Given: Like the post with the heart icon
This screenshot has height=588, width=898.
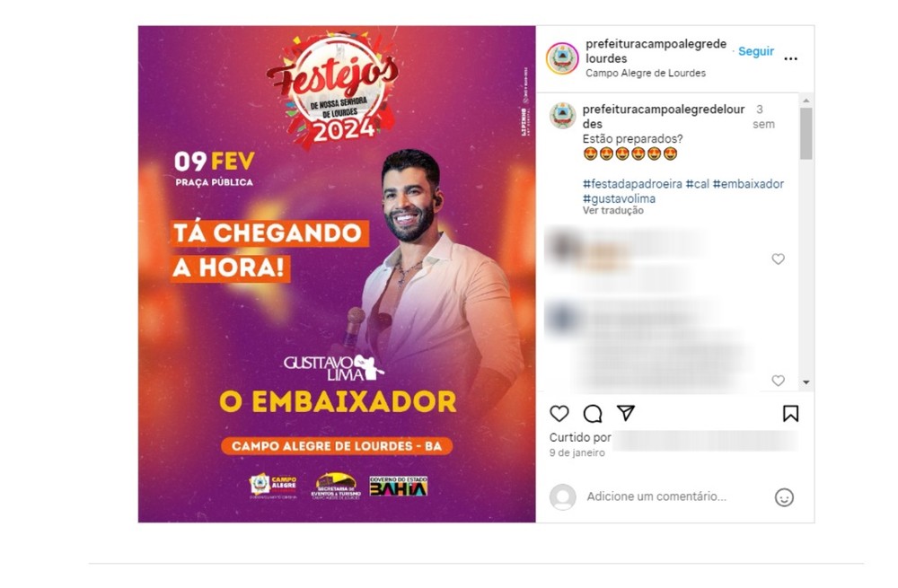Looking at the screenshot, I should coord(559,413).
